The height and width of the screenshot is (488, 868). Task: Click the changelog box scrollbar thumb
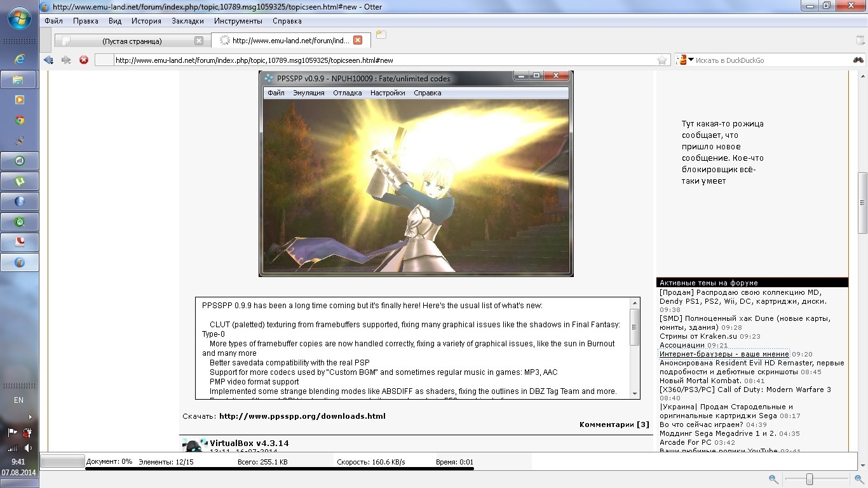pos(634,327)
